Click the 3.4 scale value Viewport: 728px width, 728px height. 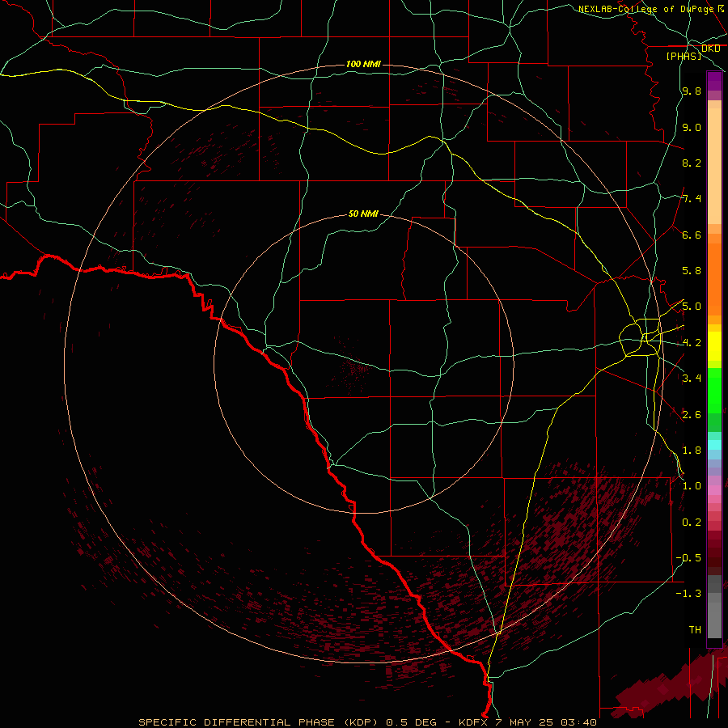[x=692, y=379]
